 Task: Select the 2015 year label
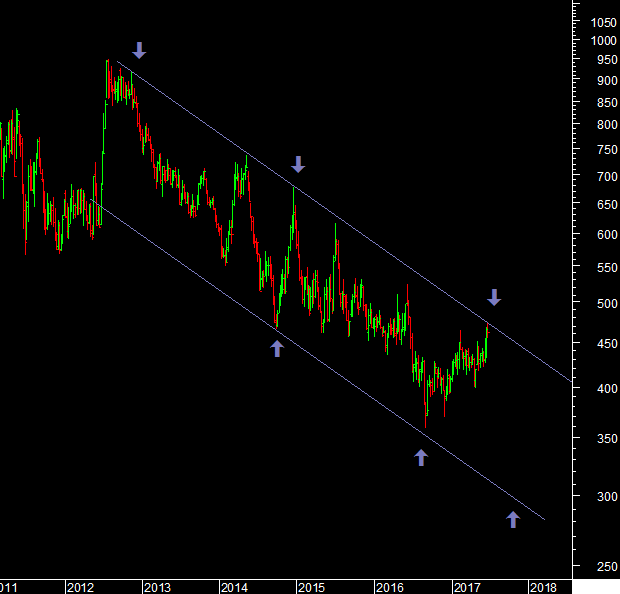[x=312, y=588]
